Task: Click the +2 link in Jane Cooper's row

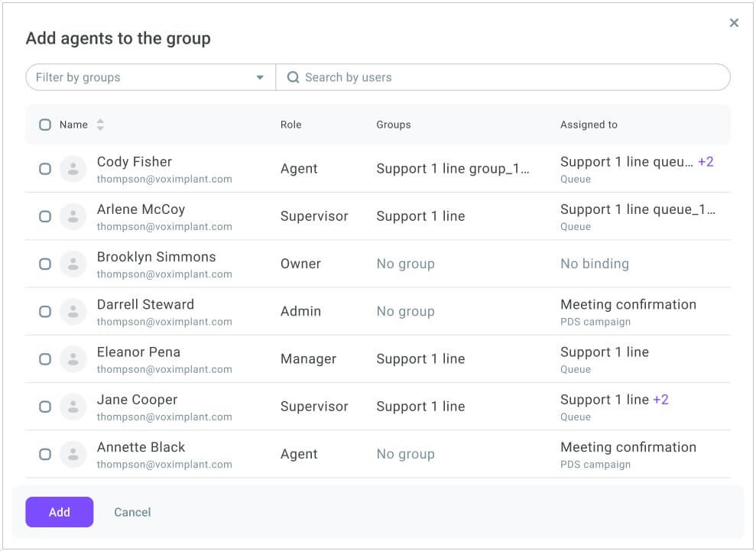Action: [660, 399]
